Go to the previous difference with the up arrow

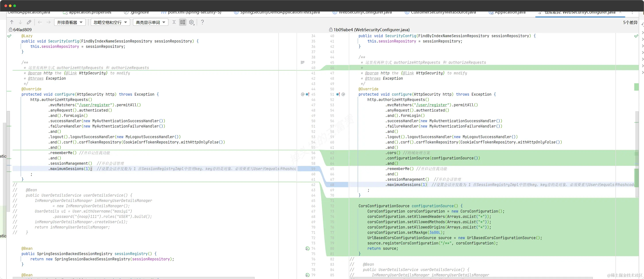[12, 22]
